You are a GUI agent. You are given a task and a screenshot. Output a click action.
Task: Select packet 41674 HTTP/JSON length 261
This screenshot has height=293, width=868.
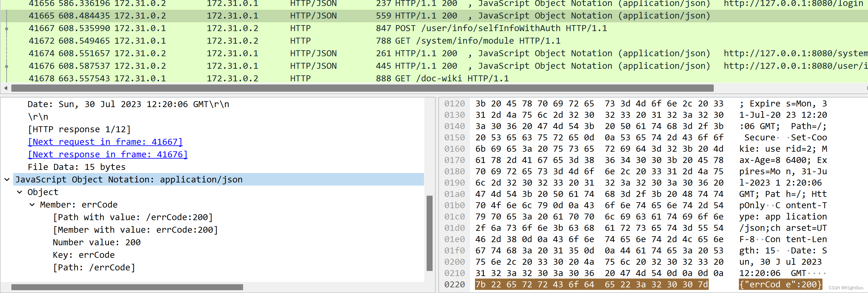pyautogui.click(x=434, y=53)
